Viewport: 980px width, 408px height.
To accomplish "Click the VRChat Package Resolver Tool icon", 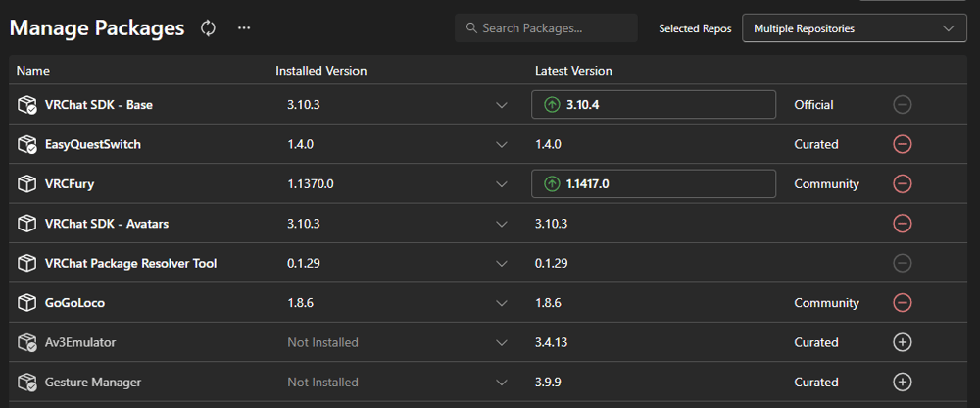I will click(x=26, y=264).
